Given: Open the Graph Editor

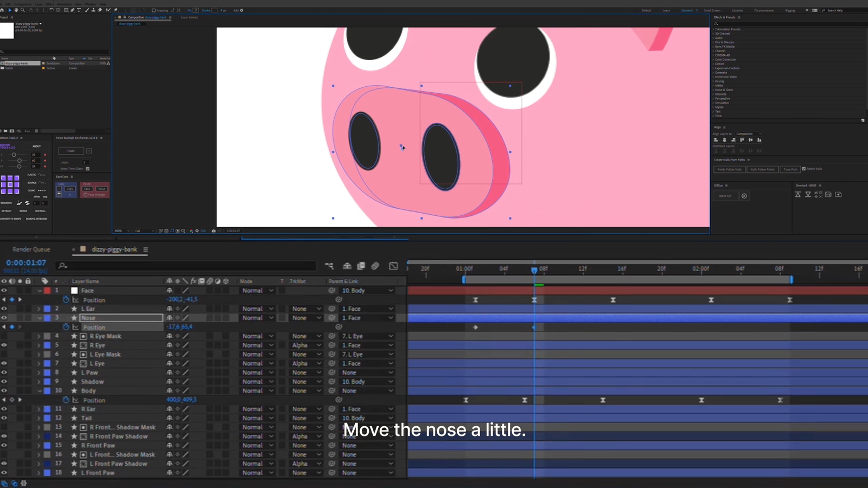Looking at the screenshot, I should click(x=393, y=266).
